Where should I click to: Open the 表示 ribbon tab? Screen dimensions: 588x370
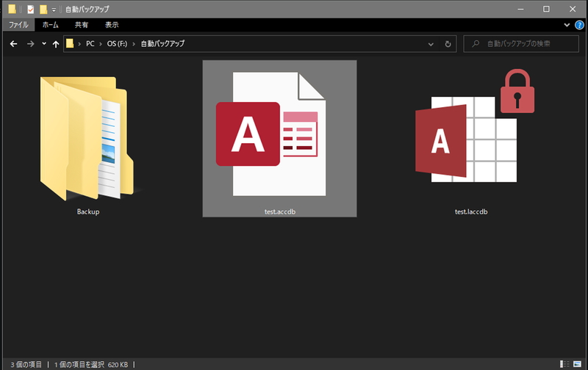[x=112, y=25]
